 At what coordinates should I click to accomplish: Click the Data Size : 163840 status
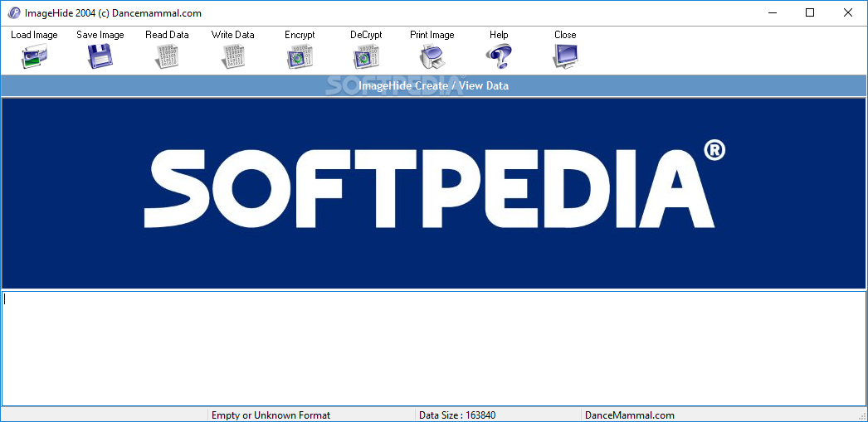point(457,415)
